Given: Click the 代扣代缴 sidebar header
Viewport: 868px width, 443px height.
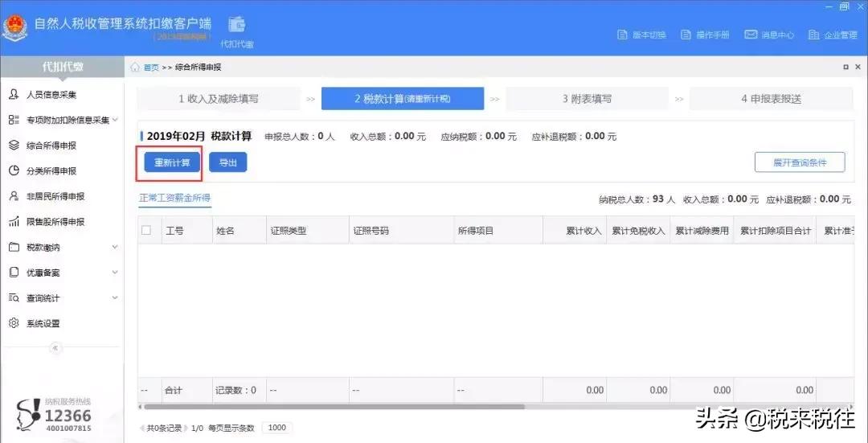Looking at the screenshot, I should (x=62, y=67).
